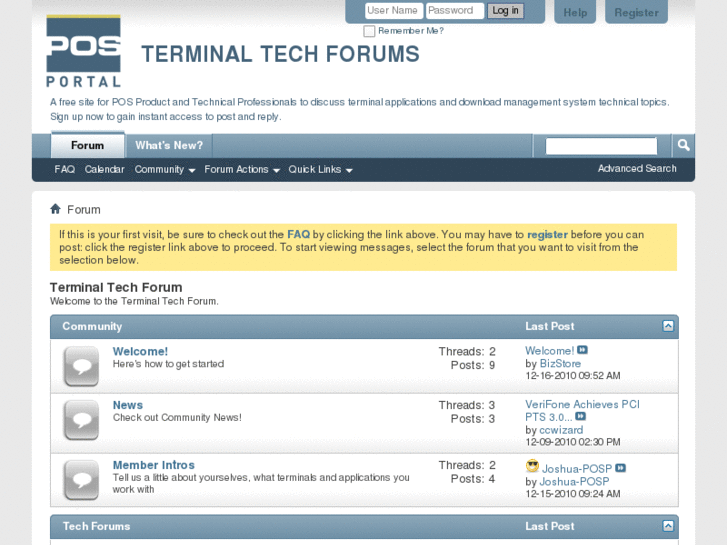Click the News forum speech bubble icon
Screen dimensions: 727x545
(82, 420)
